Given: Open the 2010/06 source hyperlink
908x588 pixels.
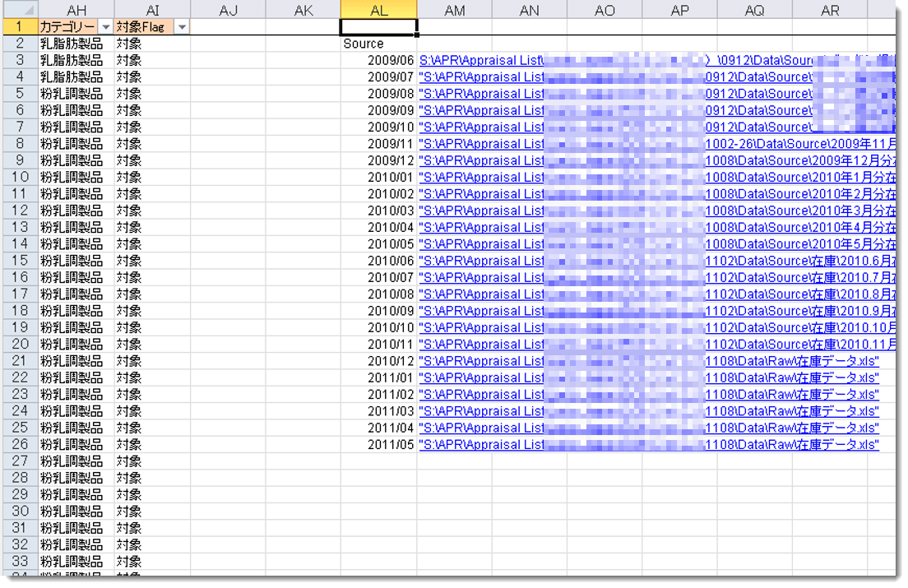Looking at the screenshot, I should [657, 261].
